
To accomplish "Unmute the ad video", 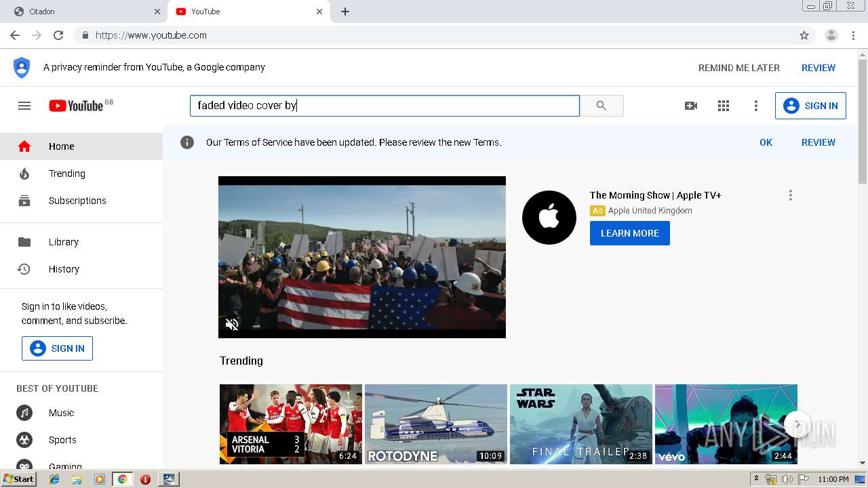I will point(232,325).
